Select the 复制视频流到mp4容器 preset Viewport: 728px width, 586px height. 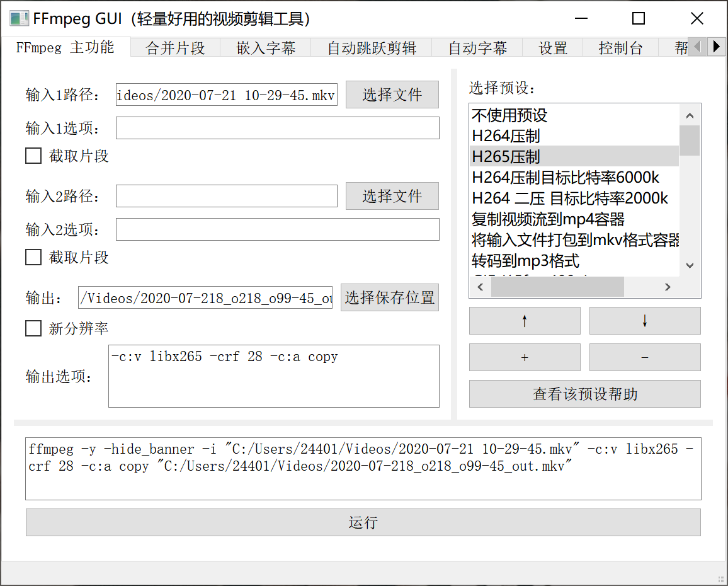point(575,219)
